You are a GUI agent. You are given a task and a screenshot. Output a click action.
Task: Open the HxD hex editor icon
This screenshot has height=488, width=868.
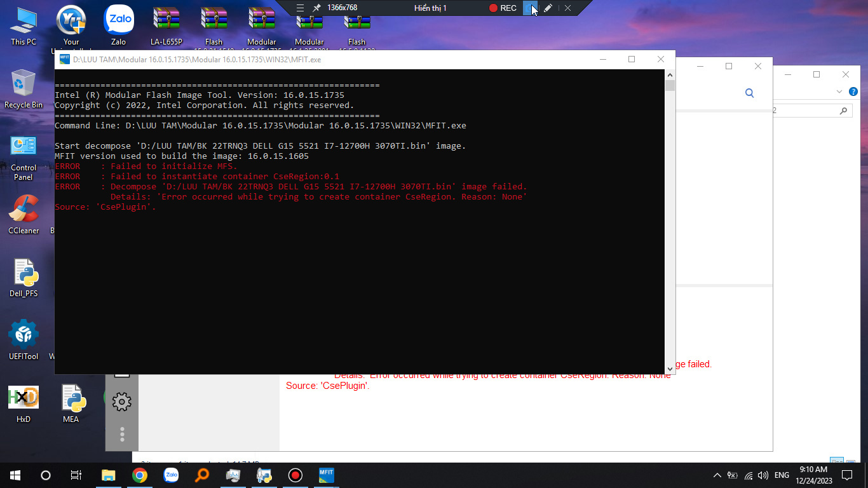click(24, 403)
